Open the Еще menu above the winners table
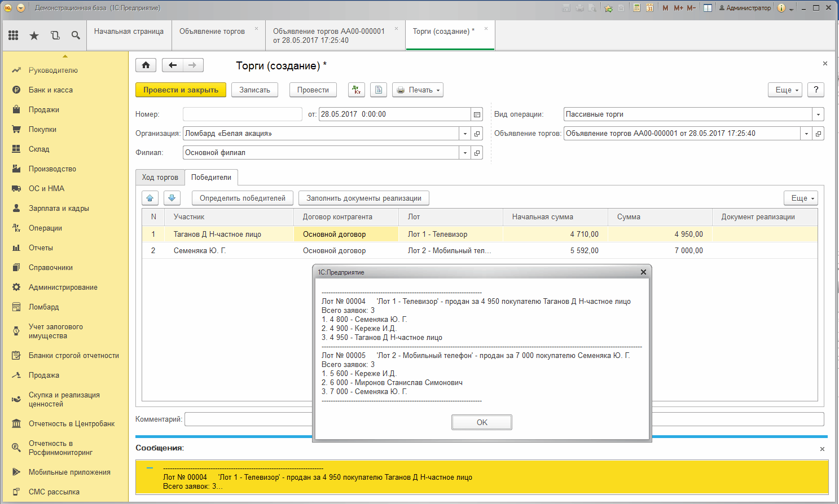This screenshot has width=839, height=504. tap(801, 198)
